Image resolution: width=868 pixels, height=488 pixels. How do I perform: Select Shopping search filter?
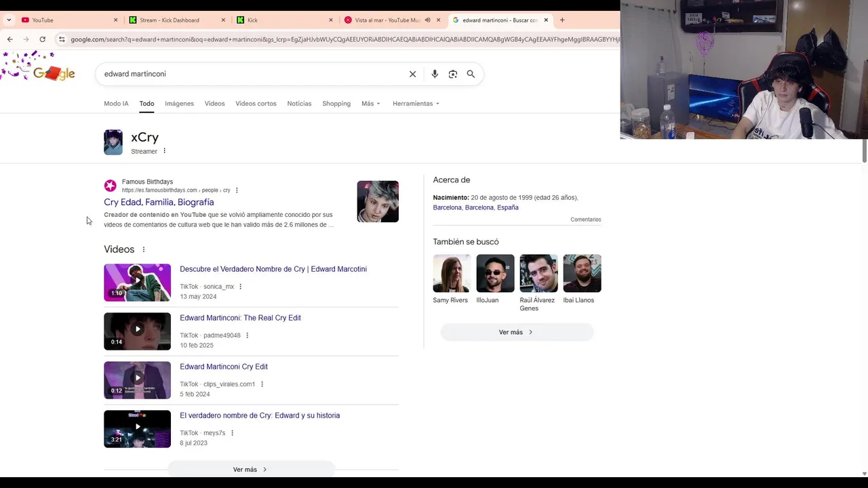[x=336, y=104]
